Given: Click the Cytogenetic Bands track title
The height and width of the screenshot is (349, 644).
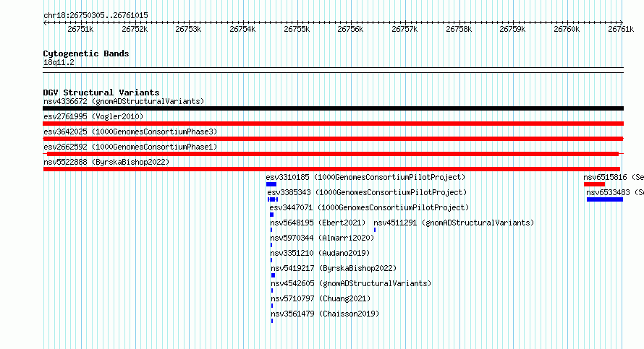Looking at the screenshot, I should tap(86, 53).
